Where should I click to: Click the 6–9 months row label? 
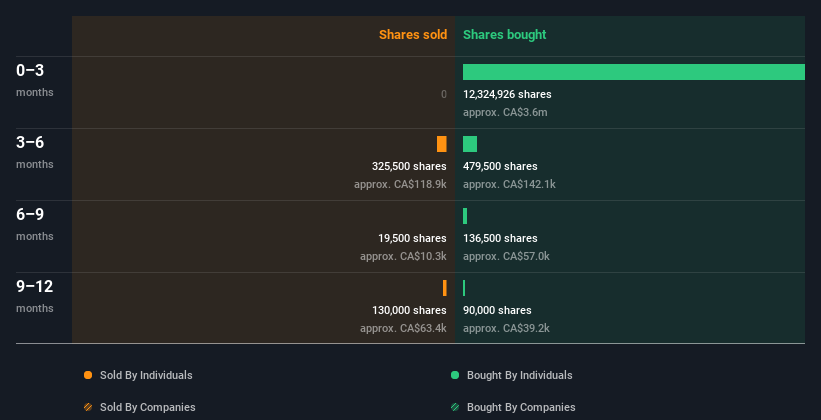[x=35, y=224]
